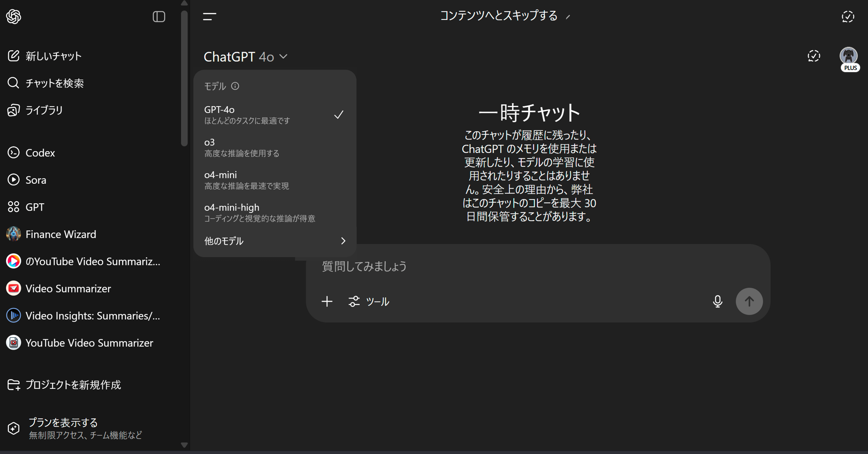Screen dimensions: 868x454
Task: Click the 一時チャット heading
Action: coord(529,112)
